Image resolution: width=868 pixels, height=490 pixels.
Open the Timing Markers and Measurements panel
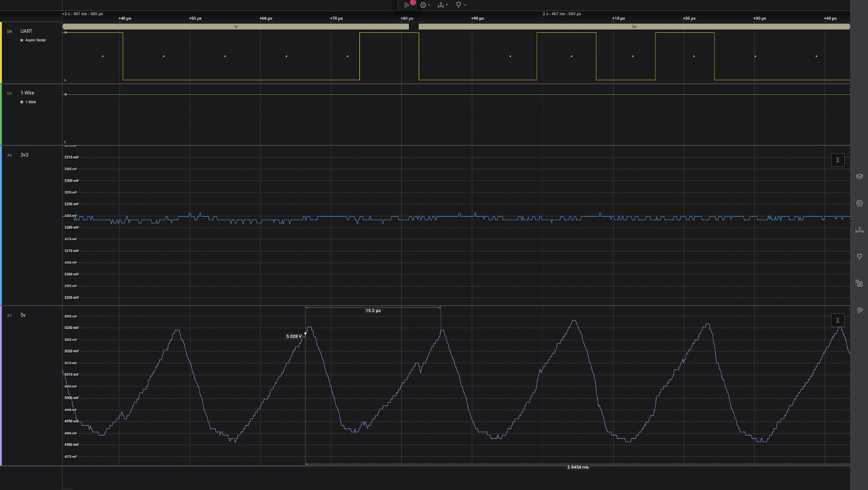click(859, 230)
